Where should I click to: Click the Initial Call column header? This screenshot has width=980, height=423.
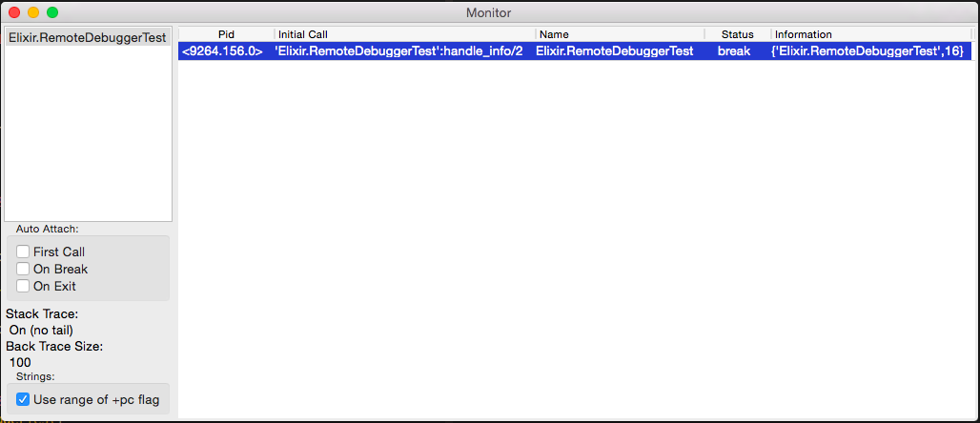point(404,34)
